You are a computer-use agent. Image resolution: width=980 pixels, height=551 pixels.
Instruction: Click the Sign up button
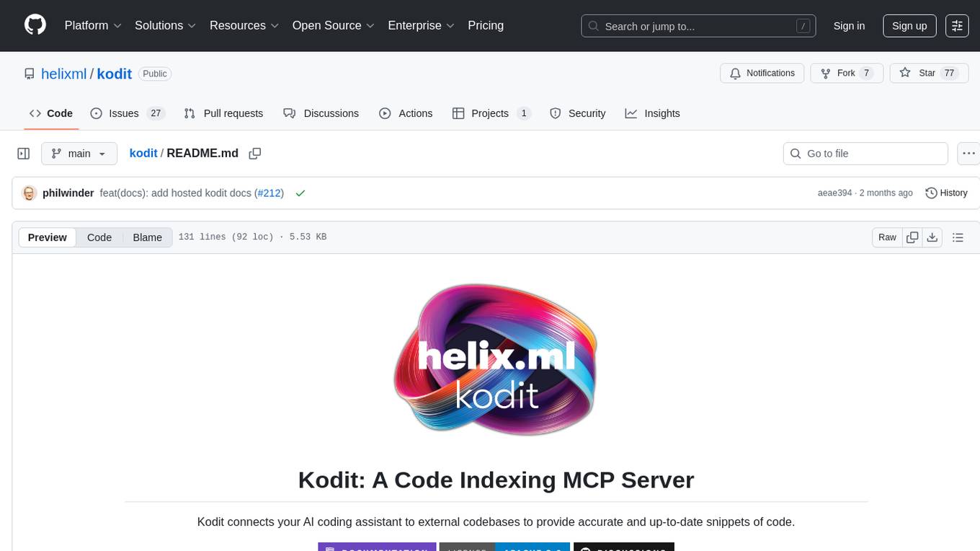[x=909, y=26]
